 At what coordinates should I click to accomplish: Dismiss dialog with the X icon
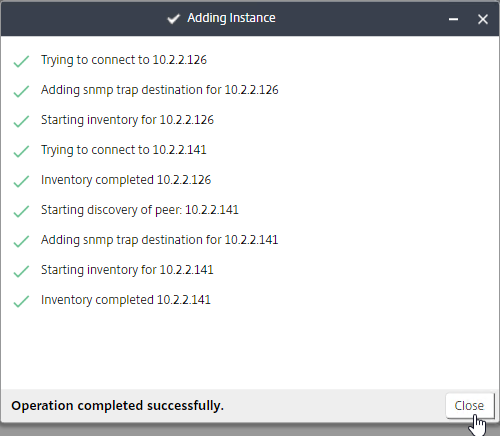coord(483,19)
